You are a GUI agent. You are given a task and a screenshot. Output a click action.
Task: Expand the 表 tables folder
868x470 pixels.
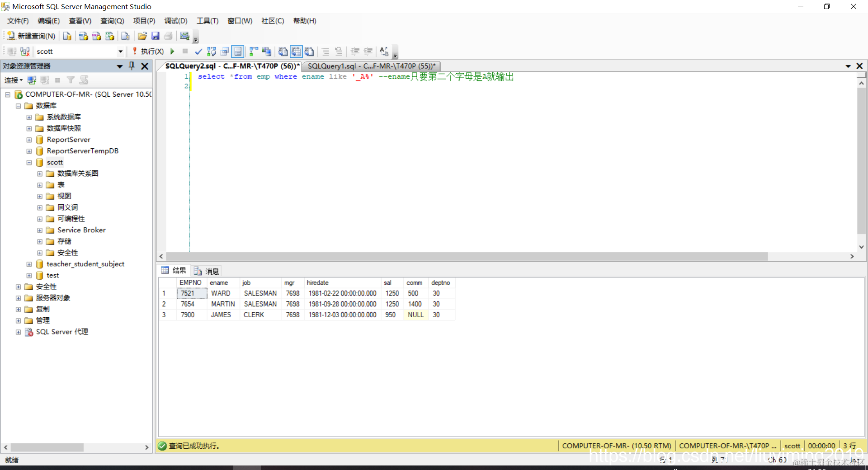point(40,185)
